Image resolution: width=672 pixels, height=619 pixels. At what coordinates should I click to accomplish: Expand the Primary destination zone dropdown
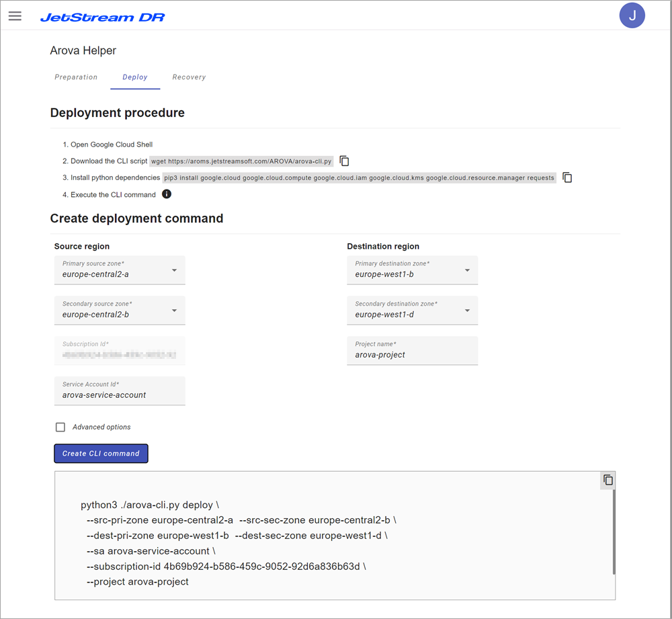click(x=467, y=270)
